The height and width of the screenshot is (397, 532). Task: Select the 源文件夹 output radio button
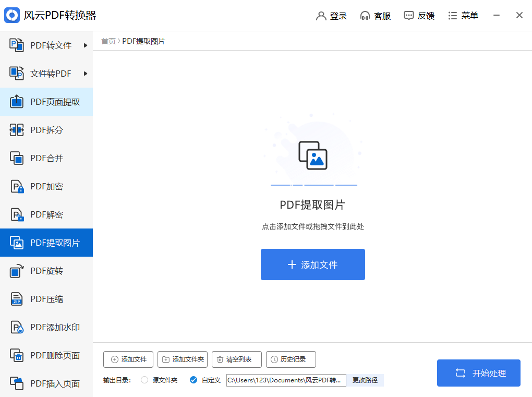tap(144, 380)
